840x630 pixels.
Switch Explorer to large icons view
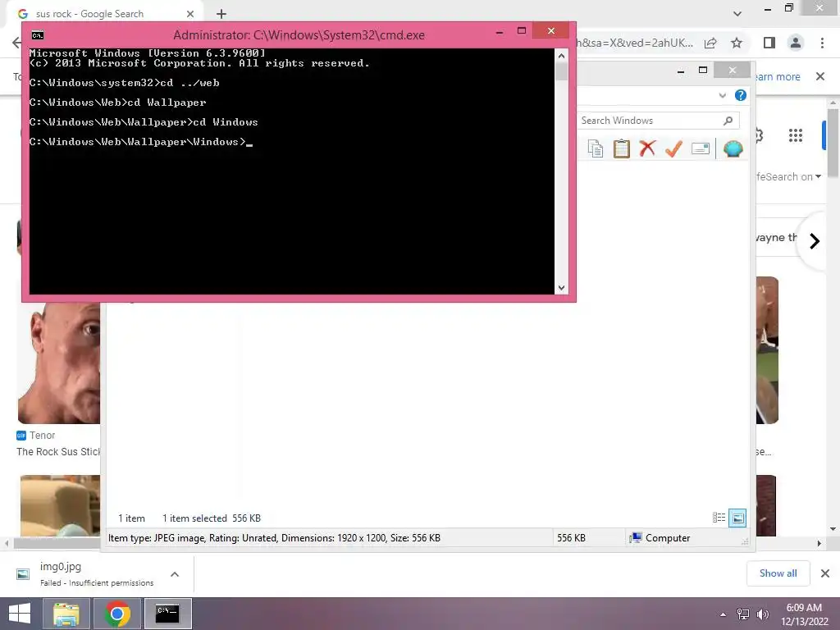[737, 518]
